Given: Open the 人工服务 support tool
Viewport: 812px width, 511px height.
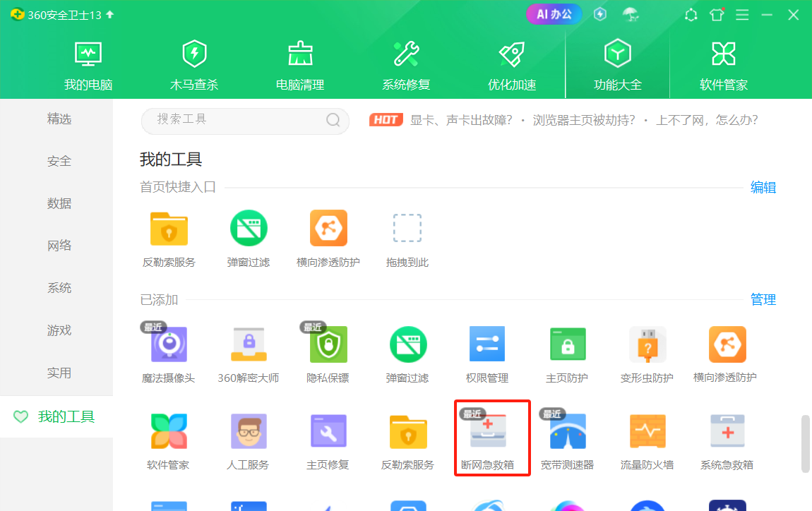Looking at the screenshot, I should coord(248,432).
